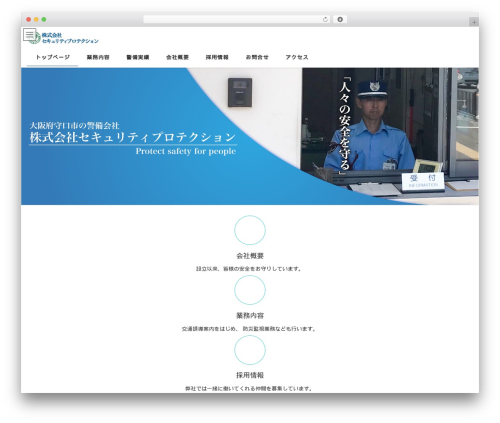Click description text under 採用情報
This screenshot has width=500, height=423.
pyautogui.click(x=249, y=388)
